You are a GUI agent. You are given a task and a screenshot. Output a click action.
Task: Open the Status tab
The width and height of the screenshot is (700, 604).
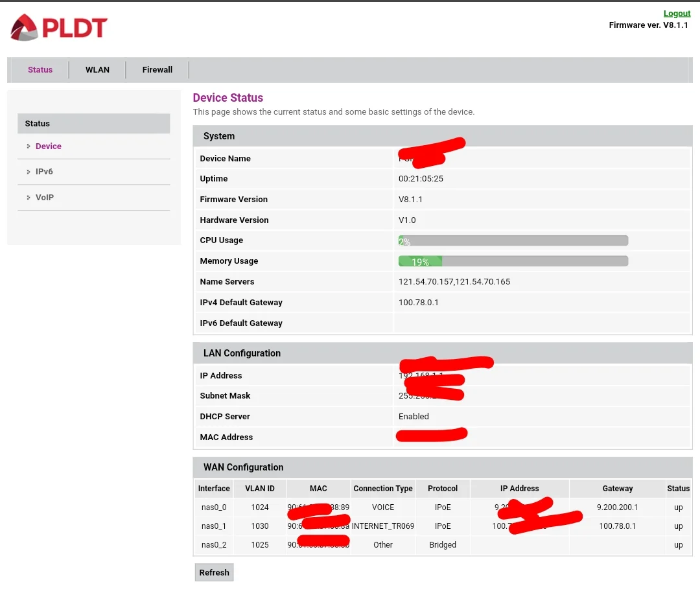click(40, 69)
